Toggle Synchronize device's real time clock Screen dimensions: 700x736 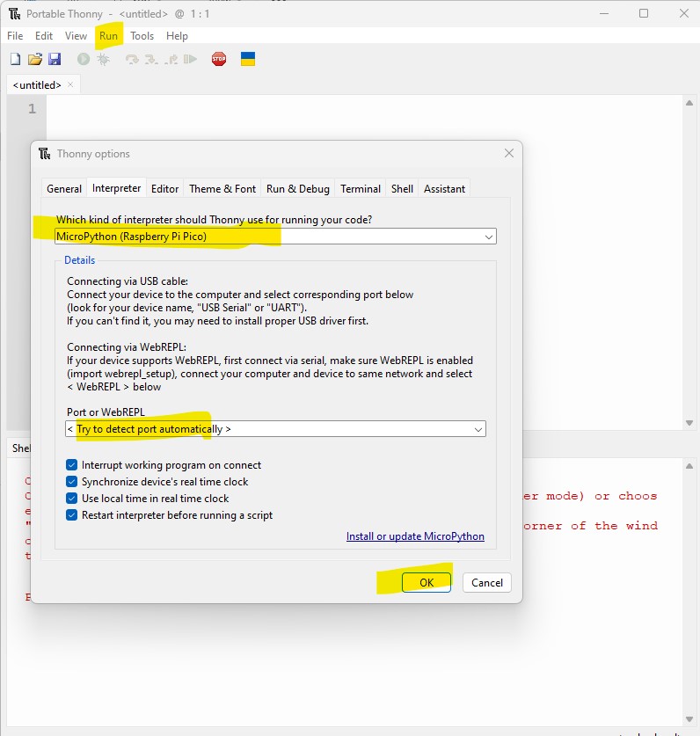72,482
